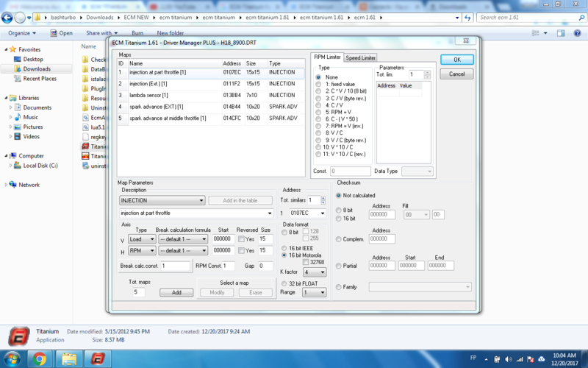588x368 pixels.
Task: Select None RPM limiter type
Action: click(x=318, y=77)
